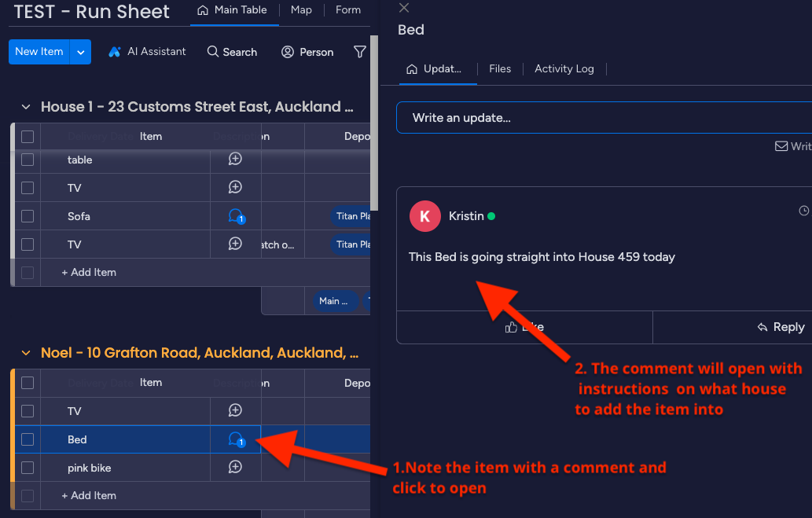Open the comment bubble on the Bed row
812x518 pixels.
[x=235, y=439]
